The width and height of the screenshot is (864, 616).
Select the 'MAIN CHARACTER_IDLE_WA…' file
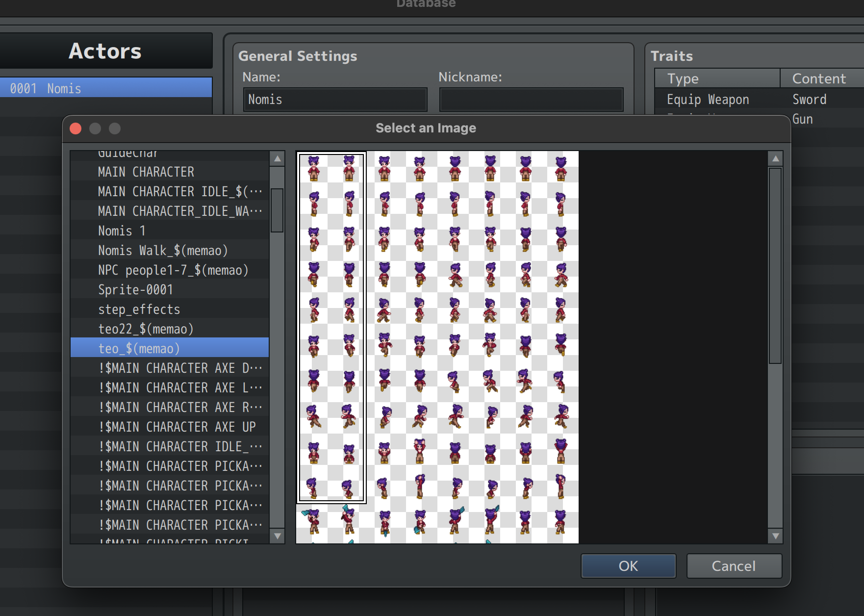pos(170,211)
